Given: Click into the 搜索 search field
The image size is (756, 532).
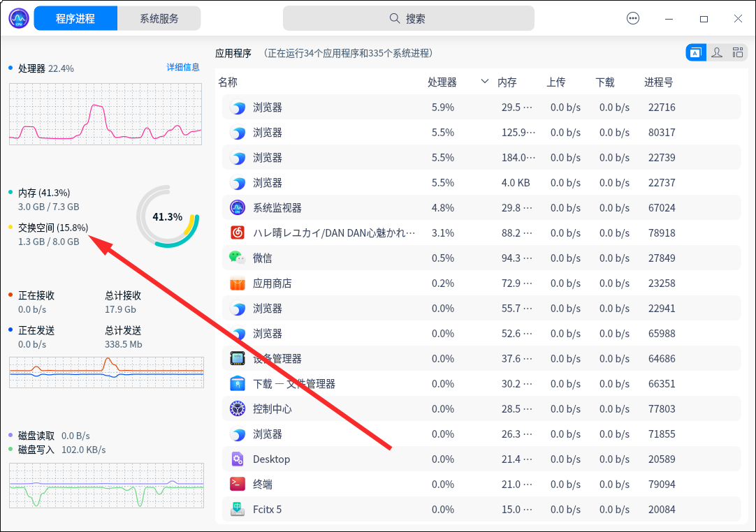Looking at the screenshot, I should 408,18.
